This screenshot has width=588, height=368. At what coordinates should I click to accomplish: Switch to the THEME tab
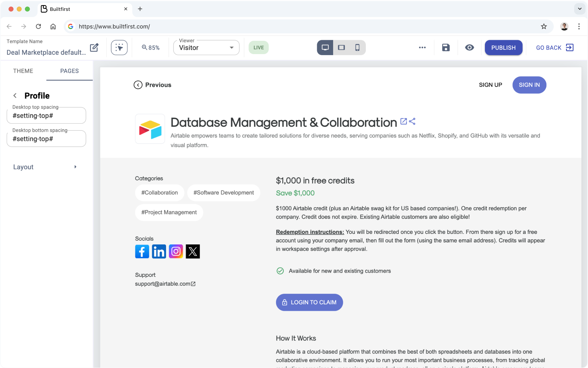[23, 71]
